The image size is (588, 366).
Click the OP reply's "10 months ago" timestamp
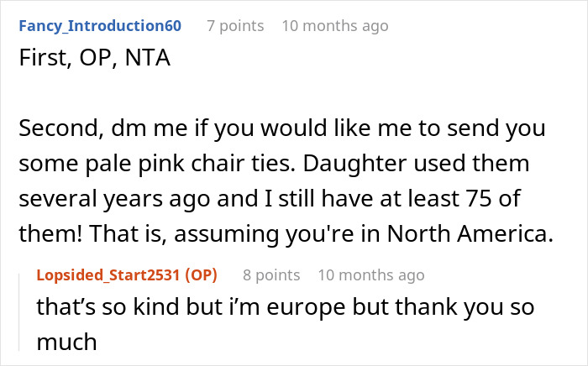pyautogui.click(x=371, y=275)
